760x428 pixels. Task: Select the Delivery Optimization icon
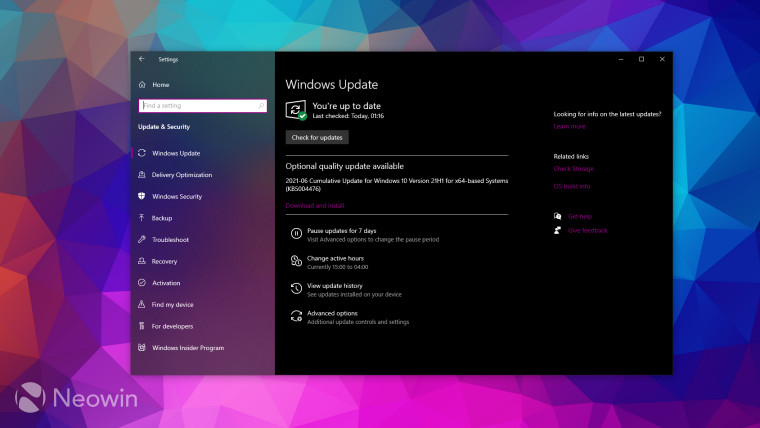142,174
